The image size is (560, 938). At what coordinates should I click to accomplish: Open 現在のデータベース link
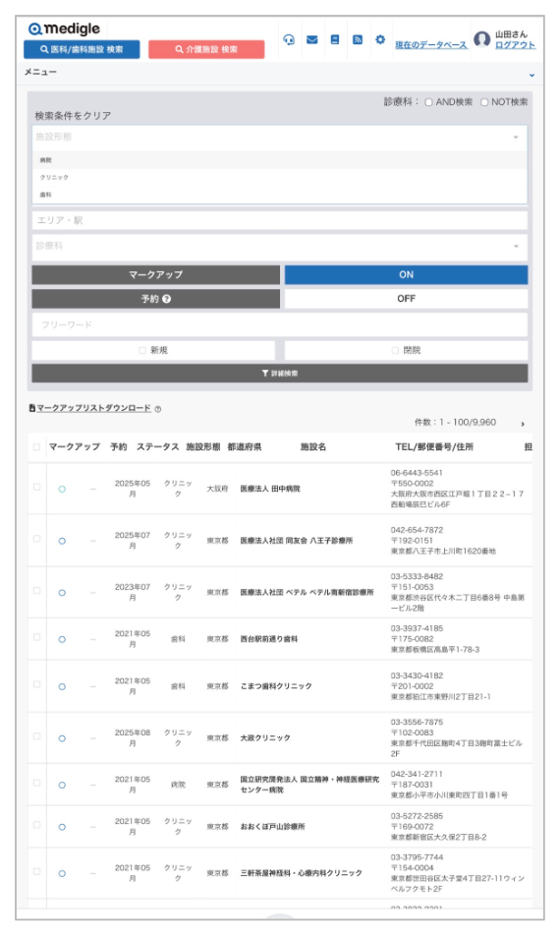(x=431, y=45)
